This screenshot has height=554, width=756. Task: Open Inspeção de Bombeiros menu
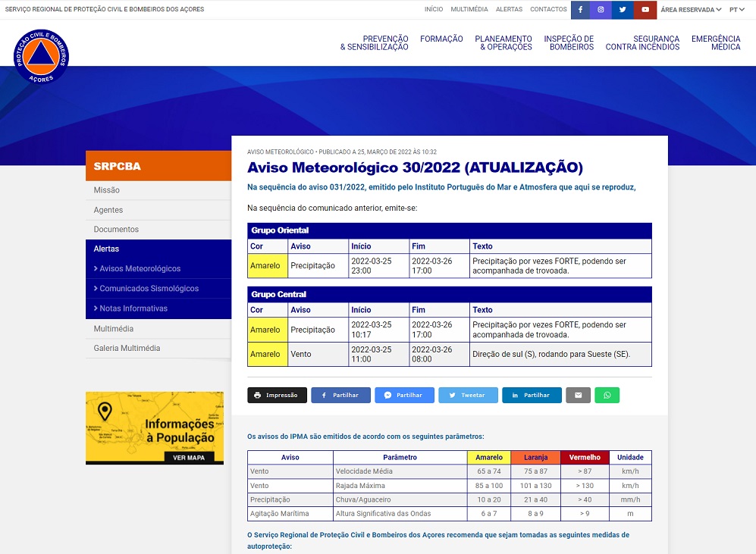point(569,43)
